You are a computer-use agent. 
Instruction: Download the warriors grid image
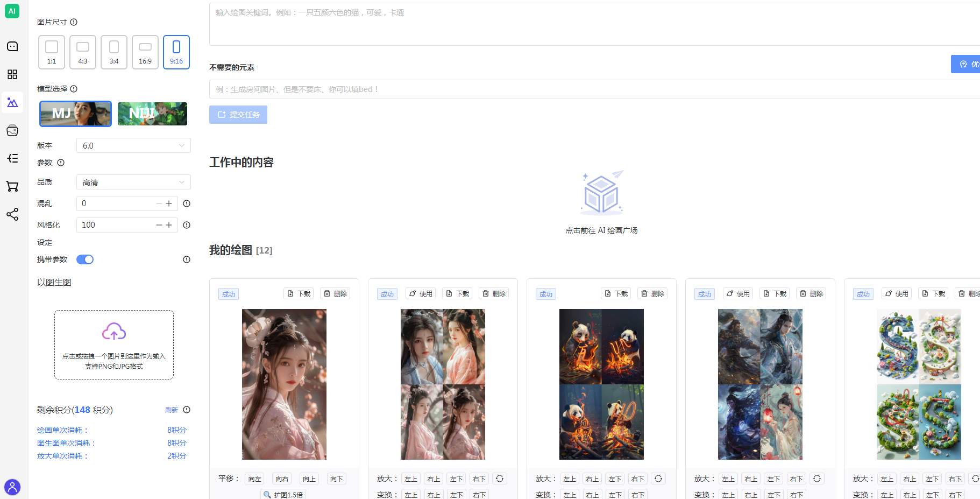(775, 293)
